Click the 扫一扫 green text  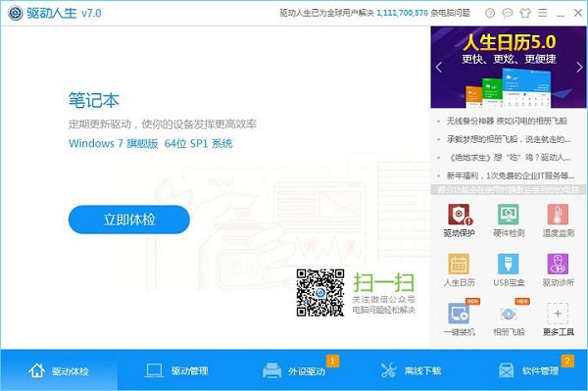[383, 283]
